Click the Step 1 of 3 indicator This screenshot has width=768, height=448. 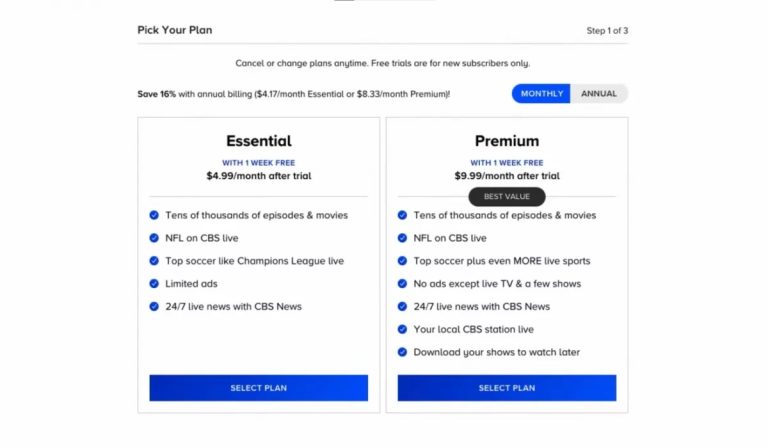pos(607,31)
